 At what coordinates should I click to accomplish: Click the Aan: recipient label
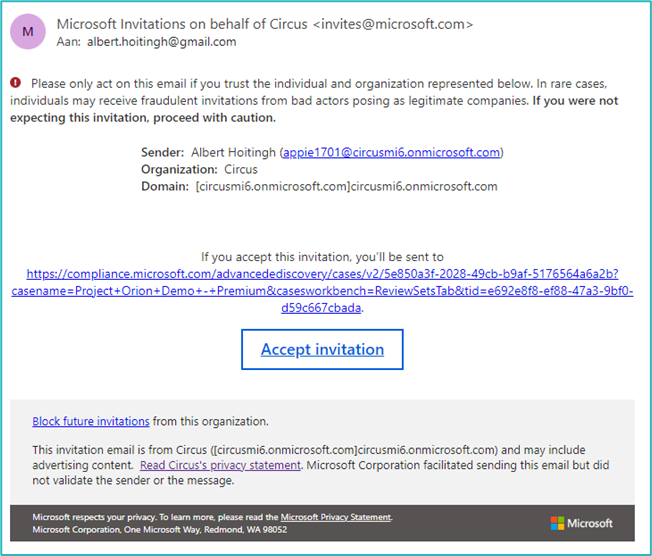(x=69, y=42)
